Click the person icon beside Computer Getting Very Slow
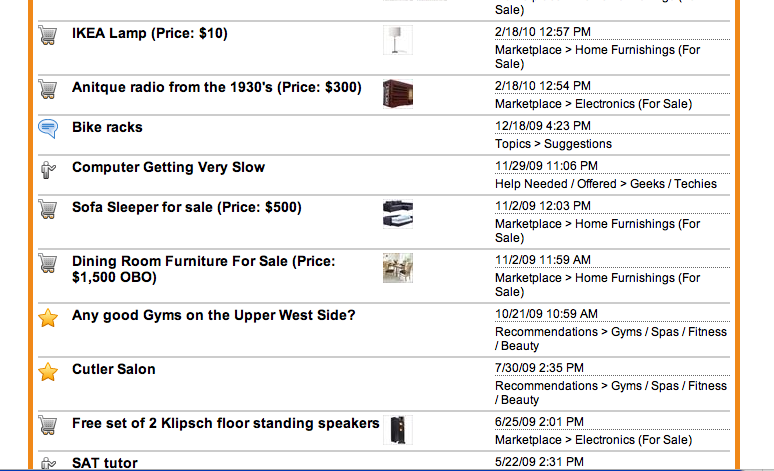This screenshot has height=471, width=774. click(x=47, y=169)
